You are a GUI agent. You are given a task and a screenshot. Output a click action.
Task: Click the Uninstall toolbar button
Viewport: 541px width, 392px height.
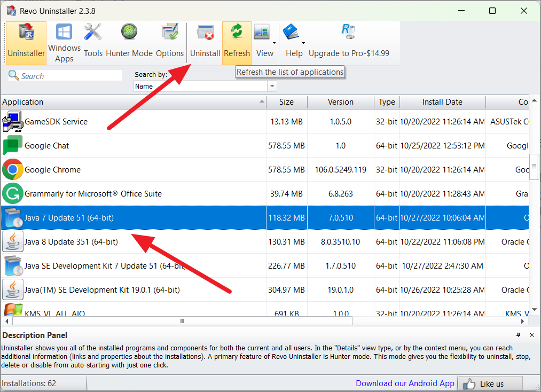click(x=205, y=43)
